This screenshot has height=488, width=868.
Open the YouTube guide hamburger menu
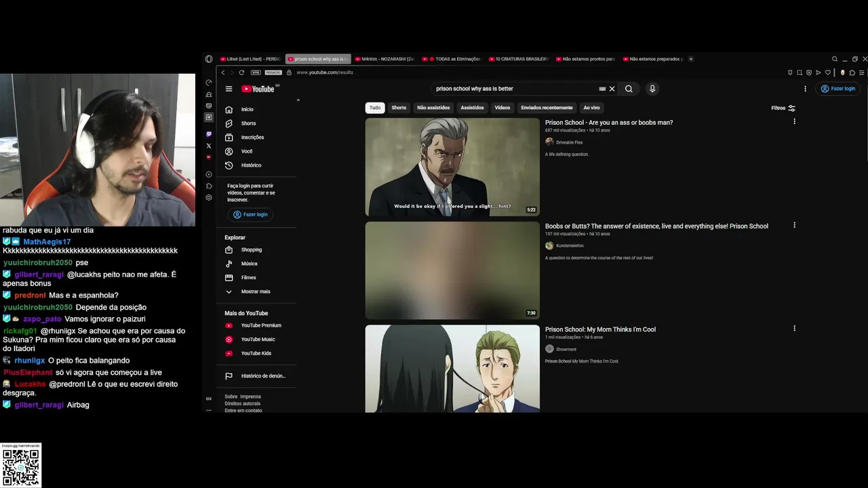(229, 89)
